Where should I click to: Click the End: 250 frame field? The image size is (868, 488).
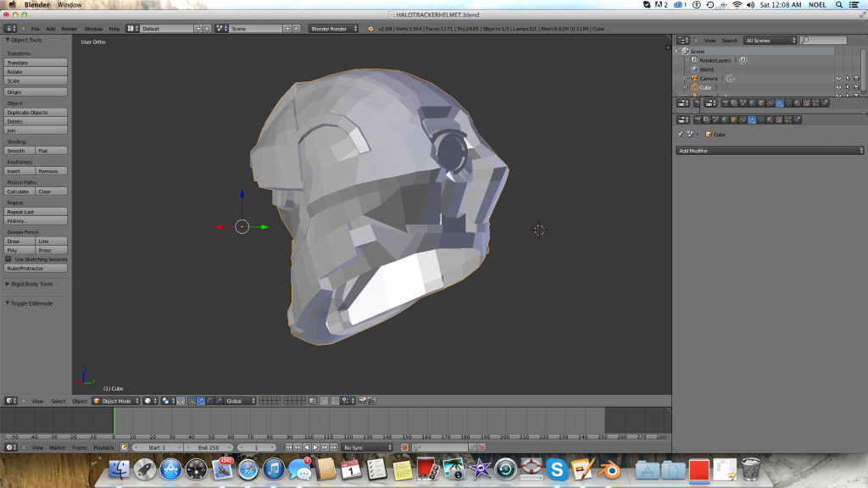pos(209,447)
